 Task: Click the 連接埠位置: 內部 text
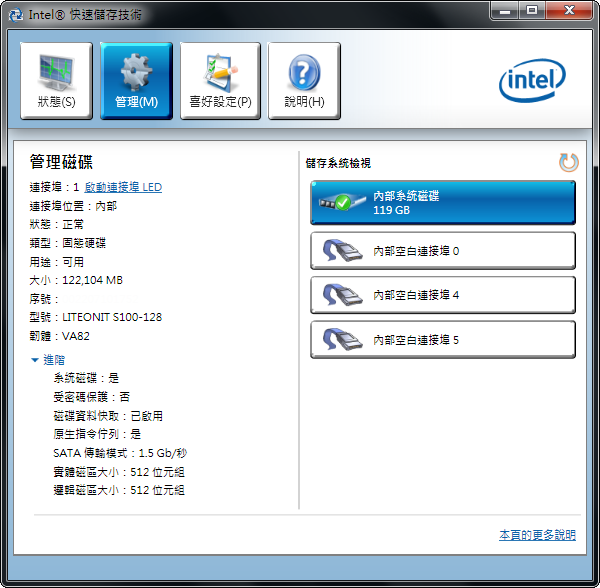[73, 206]
